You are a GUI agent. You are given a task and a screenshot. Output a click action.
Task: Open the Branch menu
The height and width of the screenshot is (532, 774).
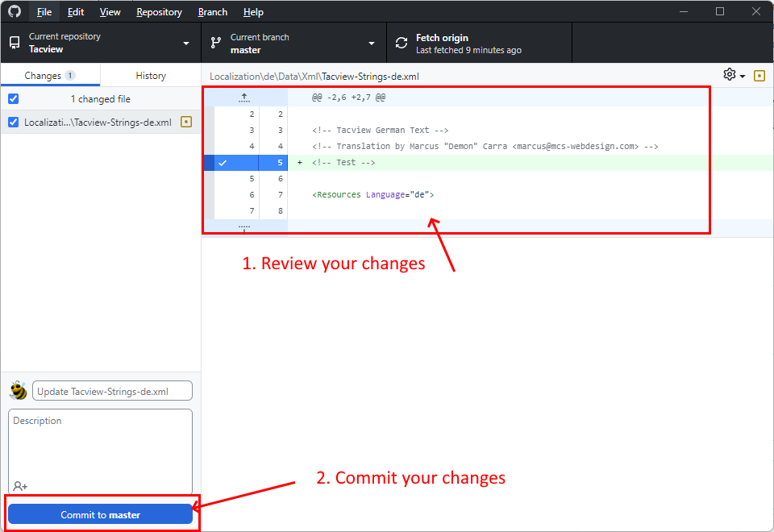[x=213, y=12]
